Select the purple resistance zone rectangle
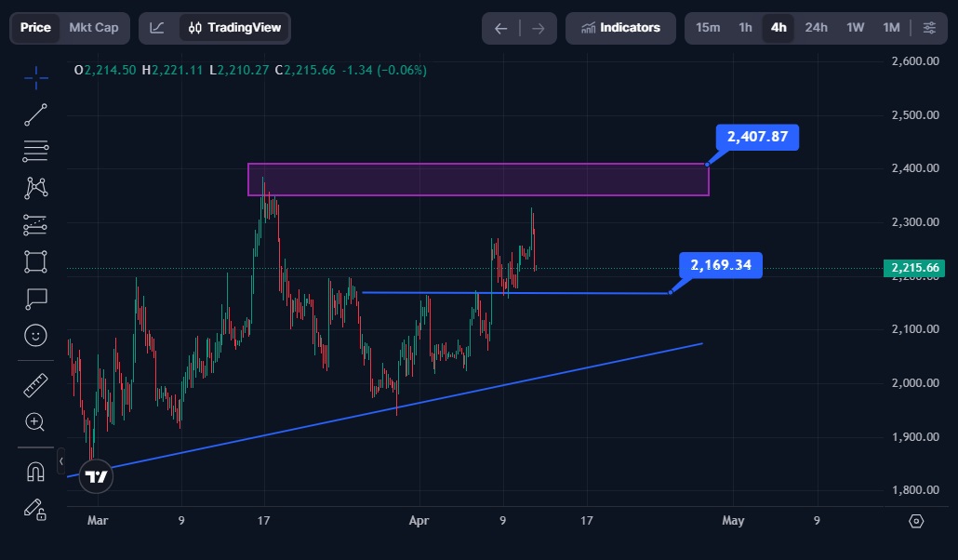 click(478, 180)
